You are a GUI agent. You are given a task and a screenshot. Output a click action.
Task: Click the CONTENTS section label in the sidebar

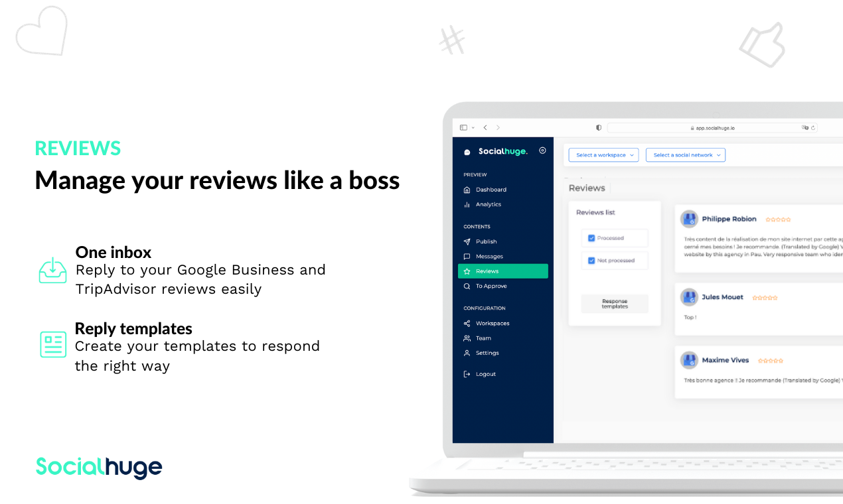click(477, 227)
